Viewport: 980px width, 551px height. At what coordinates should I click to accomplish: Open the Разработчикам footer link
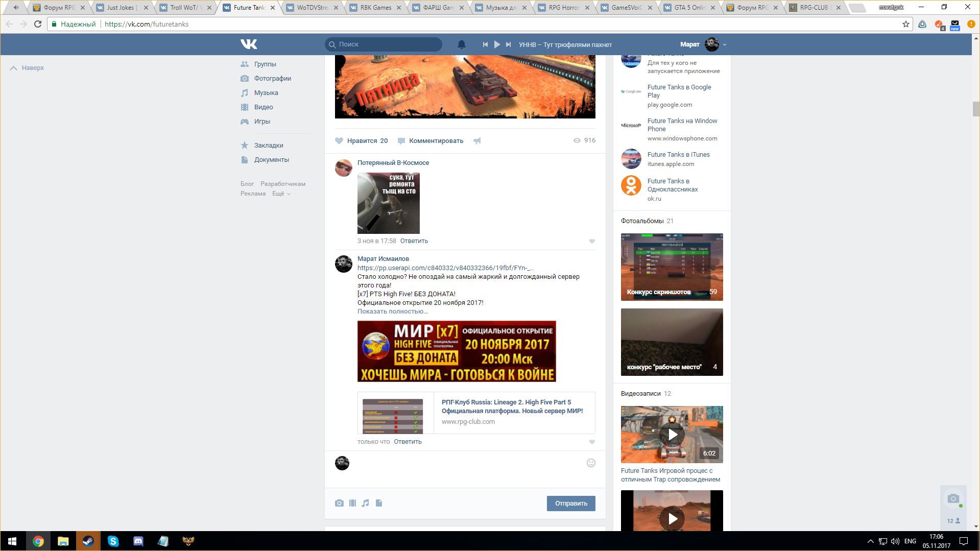coord(283,184)
